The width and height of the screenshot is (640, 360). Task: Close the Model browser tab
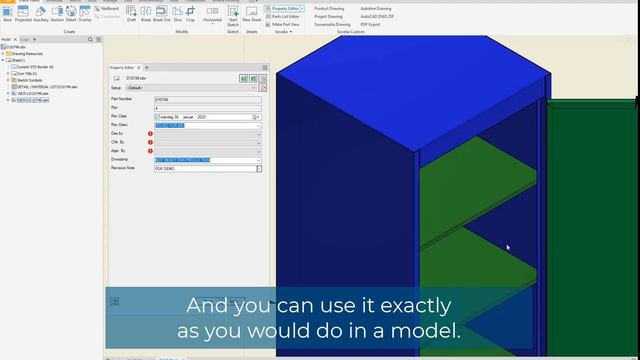click(16, 40)
